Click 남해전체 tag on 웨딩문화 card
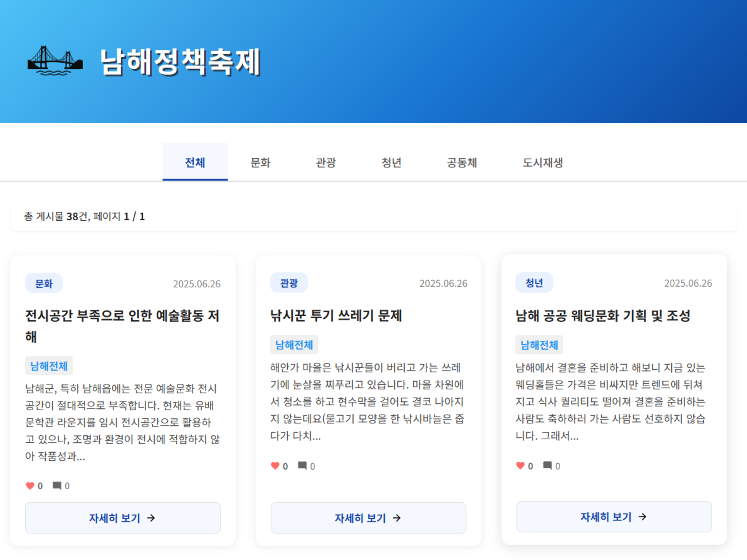 539,345
